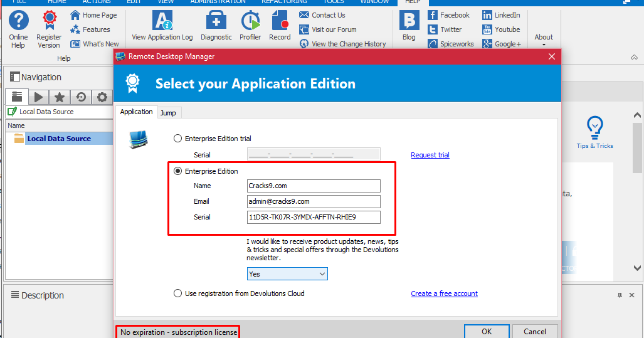644x338 pixels.
Task: Select Local Data Source tree item
Action: (59, 139)
